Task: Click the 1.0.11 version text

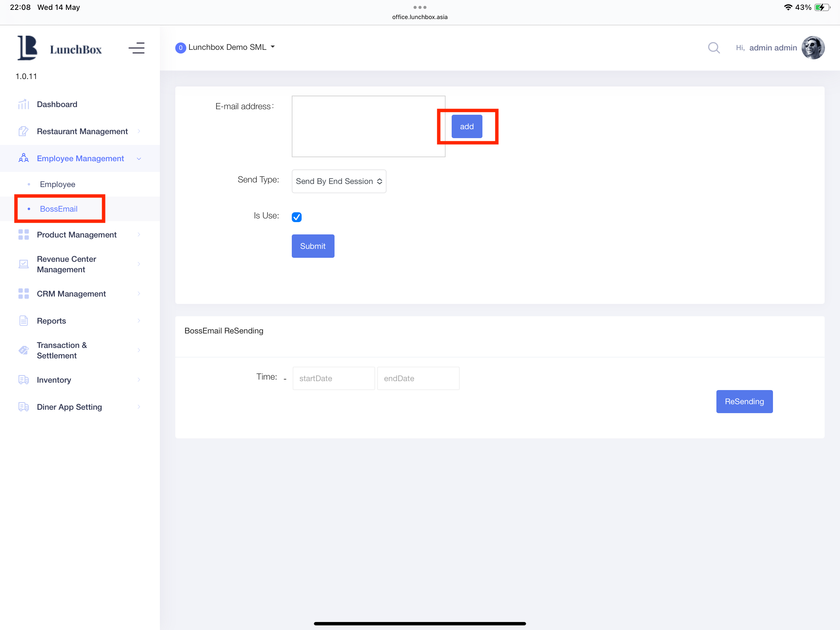Action: click(x=26, y=76)
